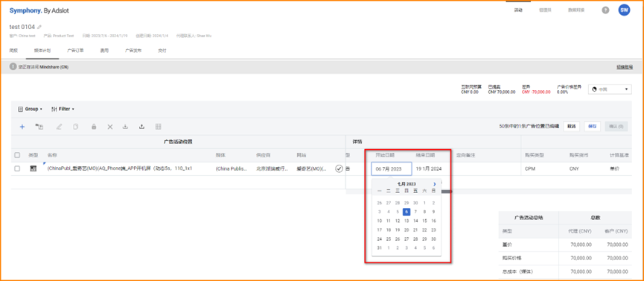This screenshot has width=644, height=281.
Task: Click the import placements icon beside plus
Action: (x=40, y=127)
